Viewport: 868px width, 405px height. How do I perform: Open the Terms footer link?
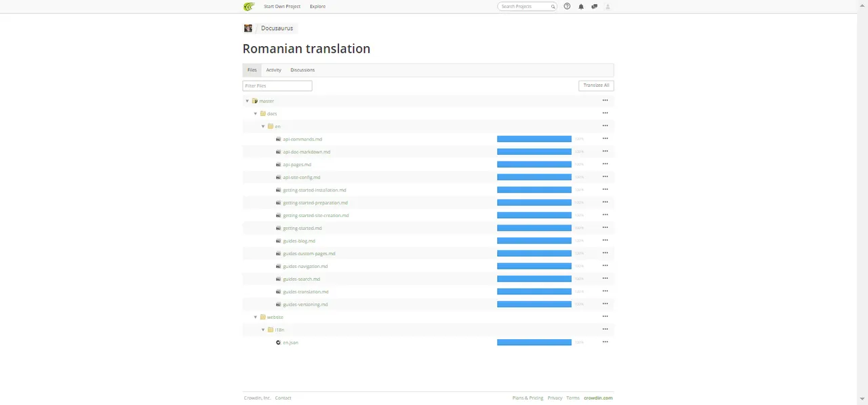pos(573,398)
